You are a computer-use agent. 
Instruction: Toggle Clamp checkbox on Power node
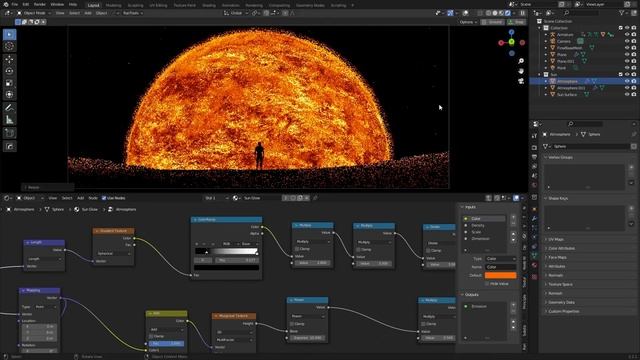[x=292, y=324]
